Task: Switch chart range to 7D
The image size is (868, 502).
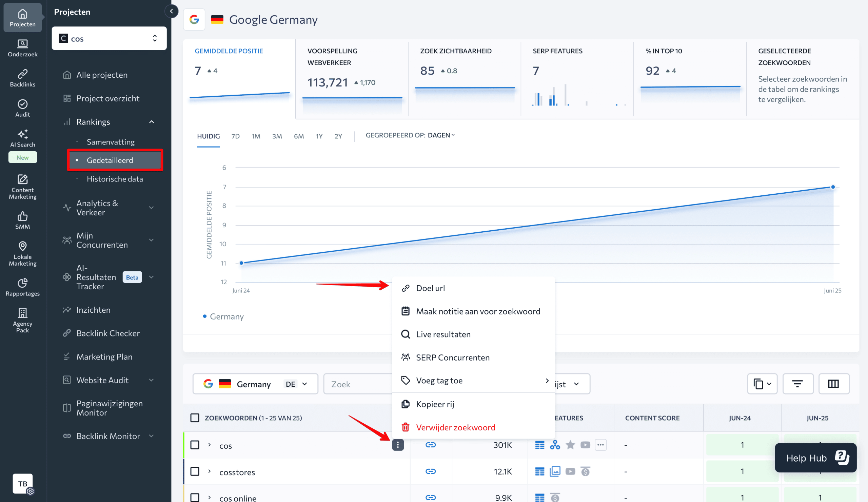Action: coord(236,136)
